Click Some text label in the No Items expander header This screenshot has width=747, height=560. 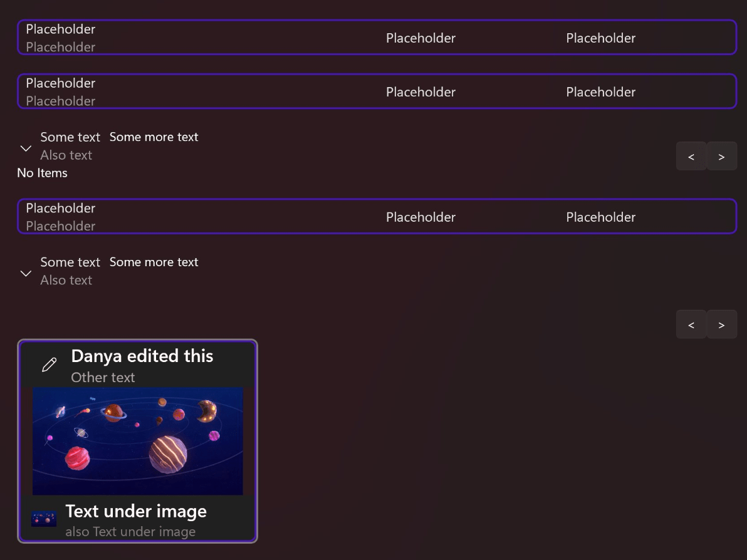[x=70, y=137]
